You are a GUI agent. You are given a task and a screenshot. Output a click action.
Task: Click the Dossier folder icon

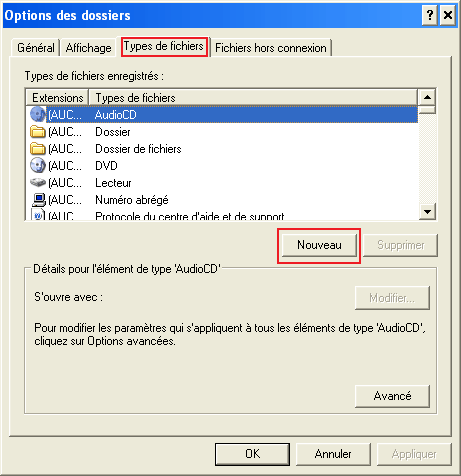37,132
